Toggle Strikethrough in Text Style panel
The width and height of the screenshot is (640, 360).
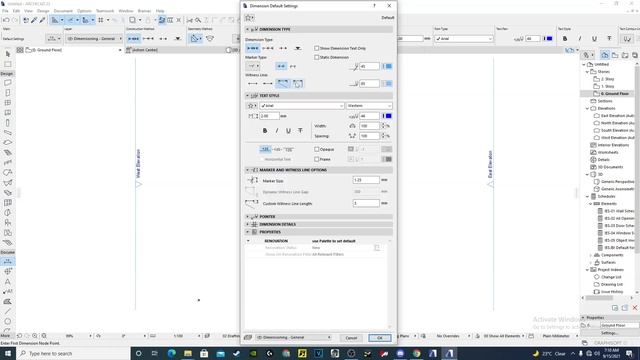pos(300,131)
